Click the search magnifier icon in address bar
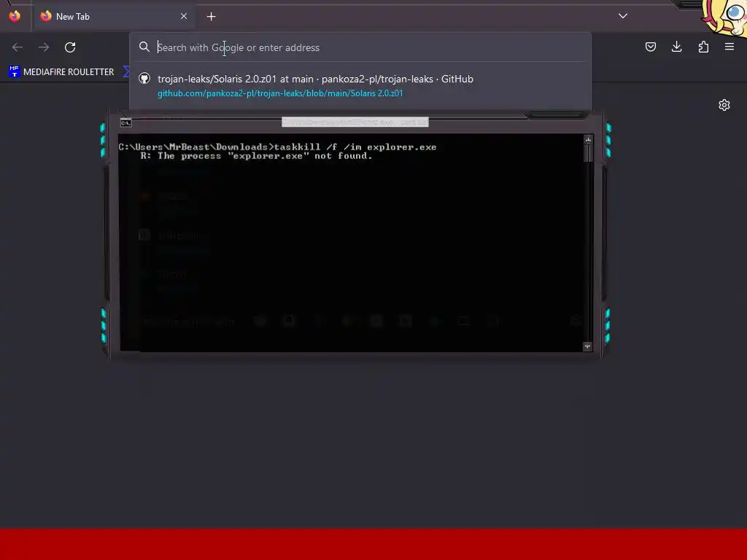 (144, 47)
